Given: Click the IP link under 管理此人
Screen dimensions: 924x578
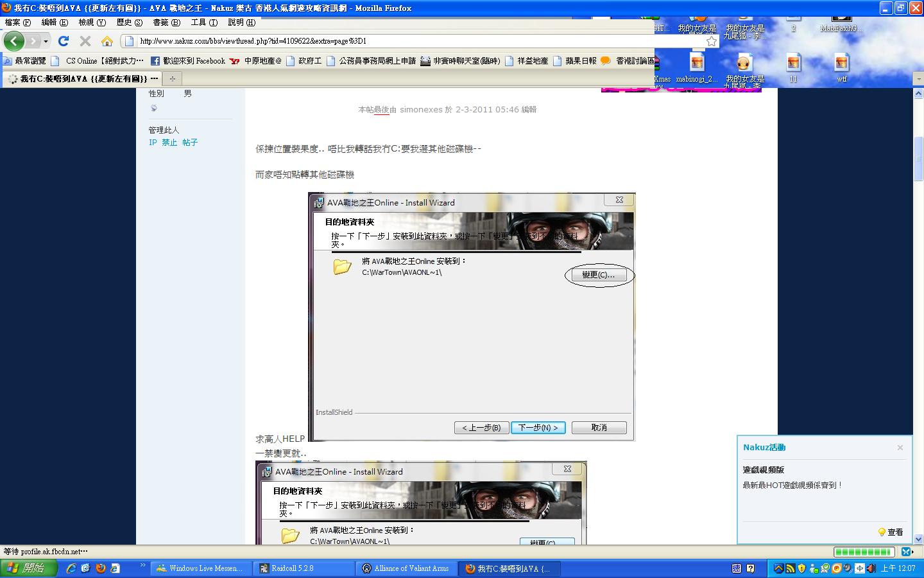Looking at the screenshot, I should click(x=153, y=143).
